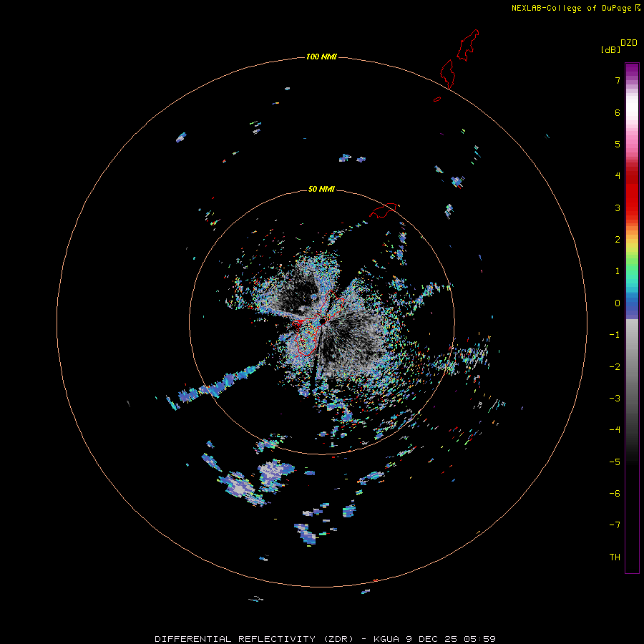Click the -2 dB value on the color scale
Viewport: 644px width, 644px height.
(615, 366)
